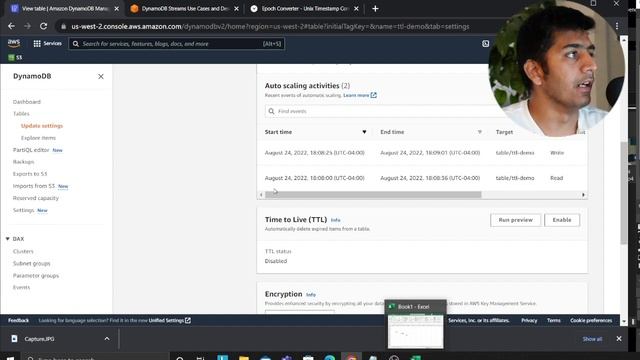Switch to the DynamoDB Streams Use Cases tab
The image size is (640, 360).
(x=184, y=9)
